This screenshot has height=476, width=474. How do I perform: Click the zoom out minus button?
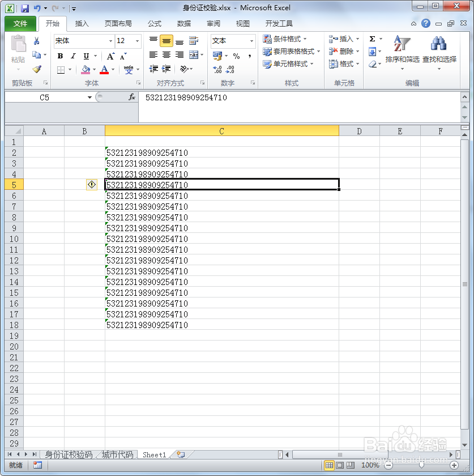tap(388, 465)
